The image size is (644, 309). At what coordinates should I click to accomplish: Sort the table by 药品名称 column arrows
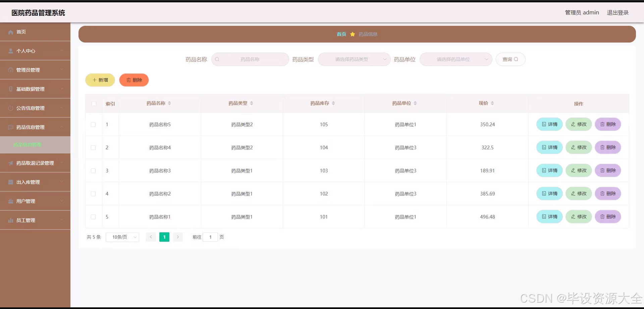[x=169, y=103]
